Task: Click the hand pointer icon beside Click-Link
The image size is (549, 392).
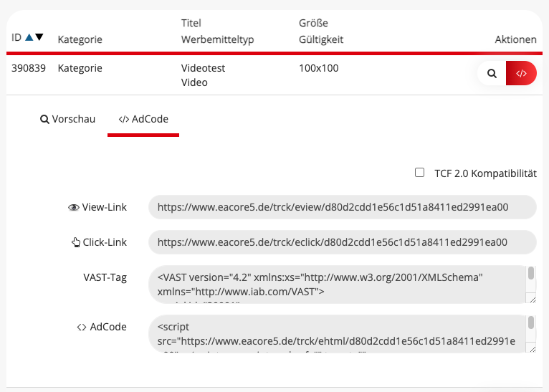Action: point(76,242)
